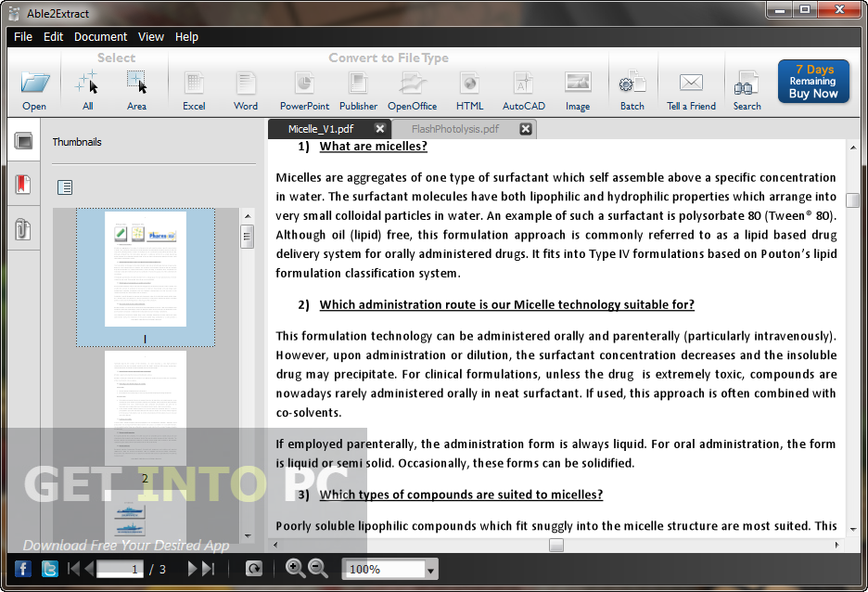The height and width of the screenshot is (592, 868).
Task: Open a PDF with the Open icon
Action: coord(34,91)
